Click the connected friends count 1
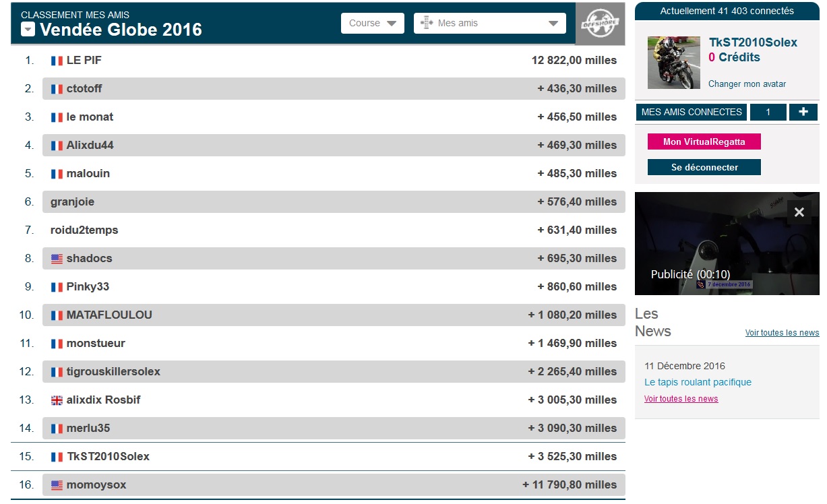This screenshot has height=504, width=827. [x=768, y=112]
